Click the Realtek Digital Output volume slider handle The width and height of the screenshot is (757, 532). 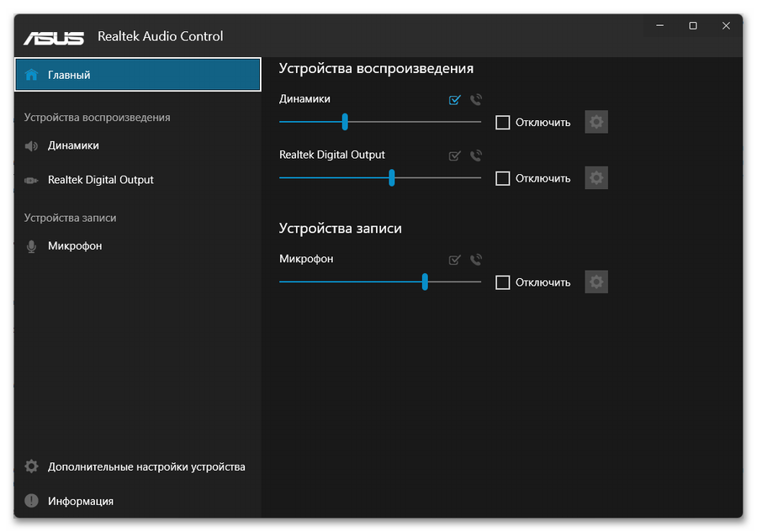(391, 178)
